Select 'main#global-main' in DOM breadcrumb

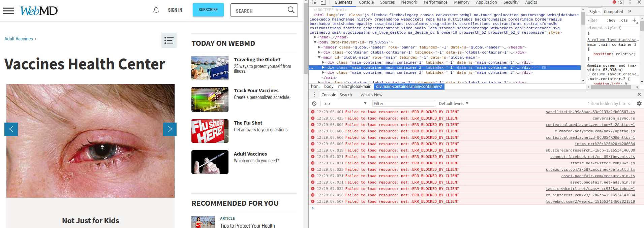355,87
